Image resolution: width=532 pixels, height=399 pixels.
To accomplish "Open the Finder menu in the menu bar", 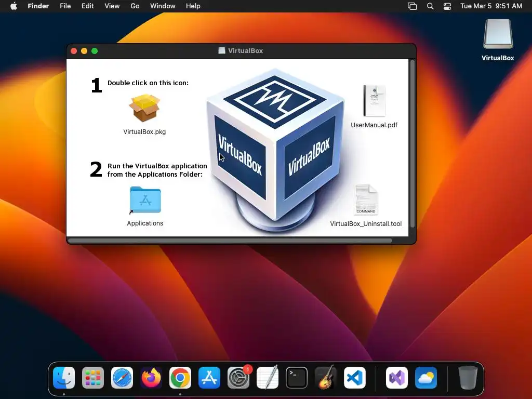I will (38, 6).
